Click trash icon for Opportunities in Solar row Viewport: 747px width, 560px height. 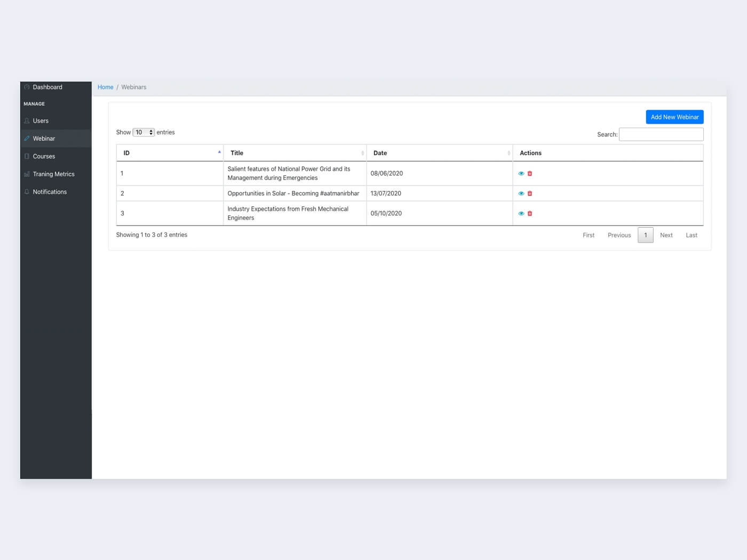pyautogui.click(x=530, y=194)
